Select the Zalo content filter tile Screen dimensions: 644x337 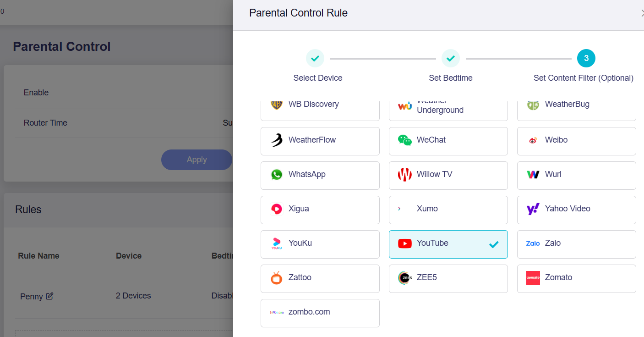(x=577, y=244)
